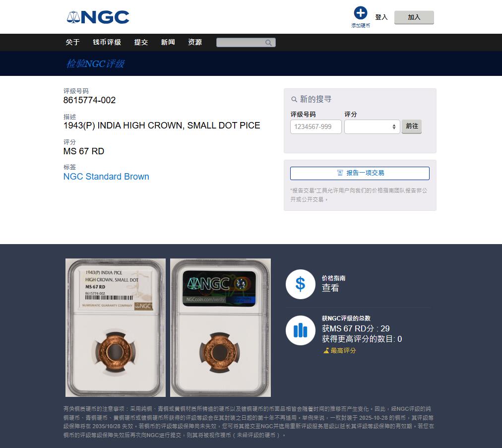Open the 提交 menu
This screenshot has height=448, width=502.
pos(141,42)
